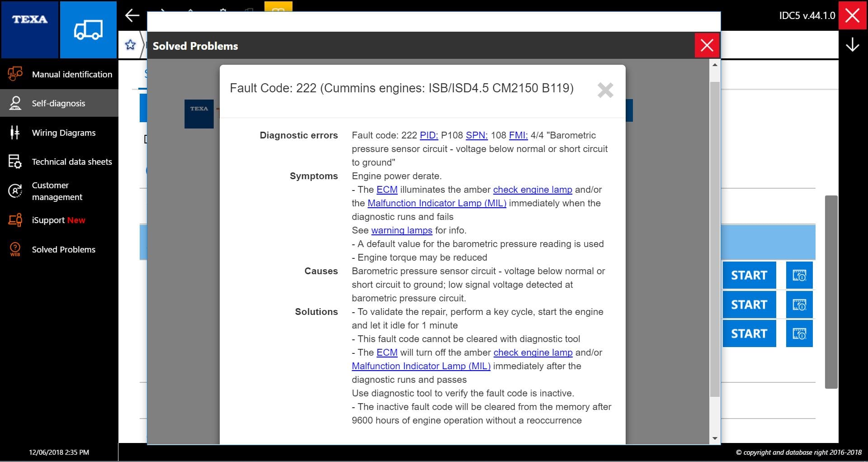Screen dimensions: 868x462
Task: Open the first START row info icon
Action: click(x=799, y=275)
